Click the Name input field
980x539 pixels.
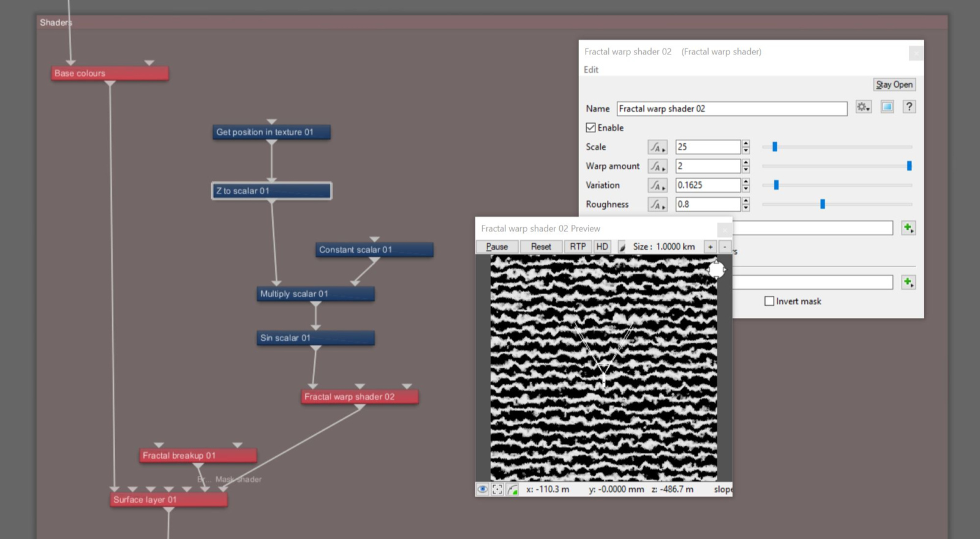[x=732, y=108]
